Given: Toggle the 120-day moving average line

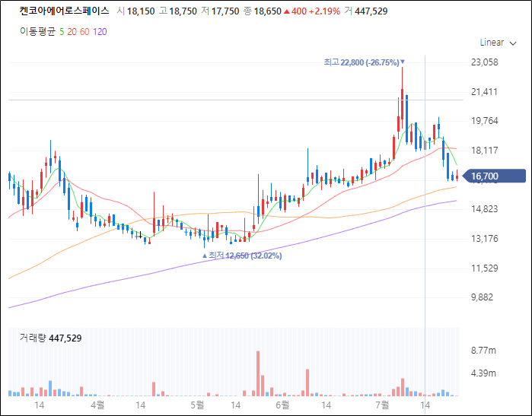Looking at the screenshot, I should (x=100, y=32).
